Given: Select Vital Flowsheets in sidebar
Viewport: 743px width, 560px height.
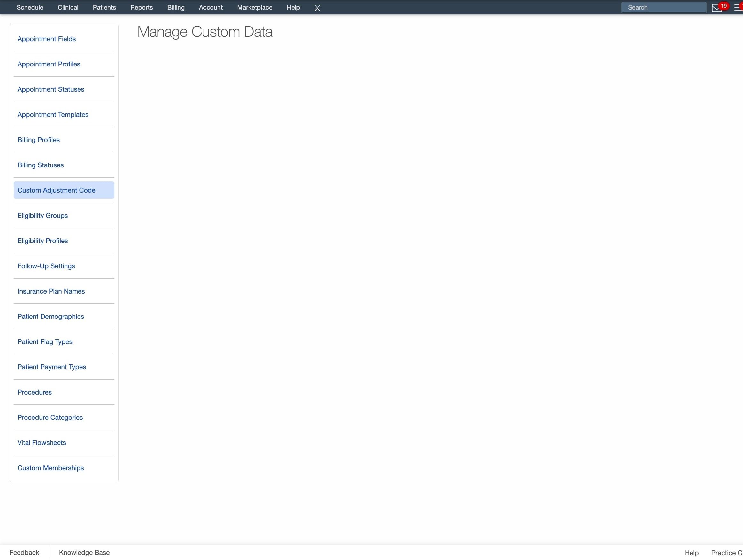Looking at the screenshot, I should 64,442.
